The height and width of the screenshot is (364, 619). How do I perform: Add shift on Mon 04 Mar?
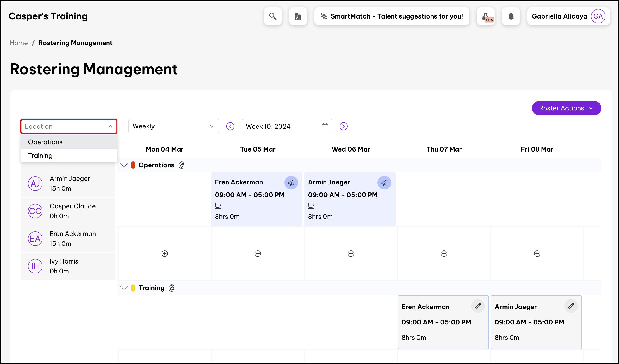(164, 254)
